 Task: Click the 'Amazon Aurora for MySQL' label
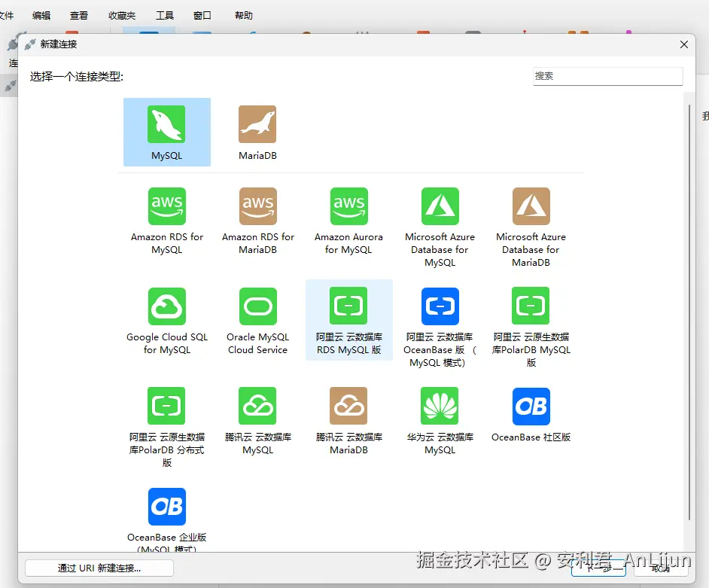(x=348, y=243)
